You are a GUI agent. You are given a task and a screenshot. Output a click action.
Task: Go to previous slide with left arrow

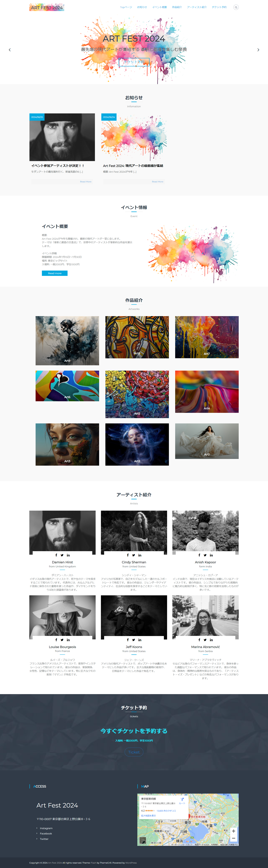click(9, 50)
